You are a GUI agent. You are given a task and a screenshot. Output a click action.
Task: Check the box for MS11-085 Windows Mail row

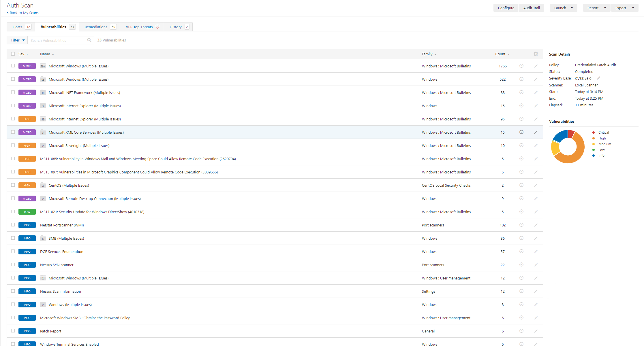click(x=13, y=158)
